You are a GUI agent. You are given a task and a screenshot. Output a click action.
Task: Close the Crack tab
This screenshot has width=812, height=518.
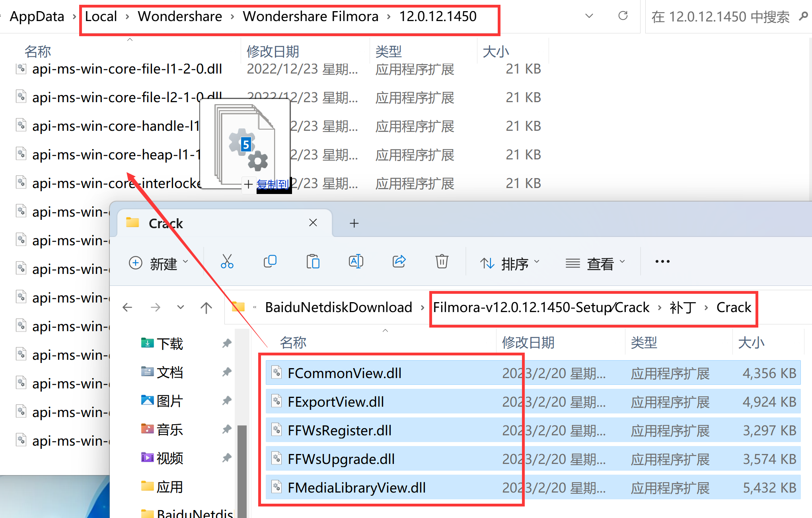click(x=313, y=223)
